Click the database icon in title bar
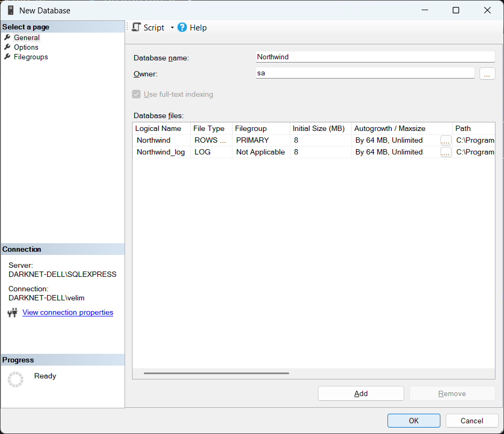Viewport: 504px width, 434px height. click(11, 10)
